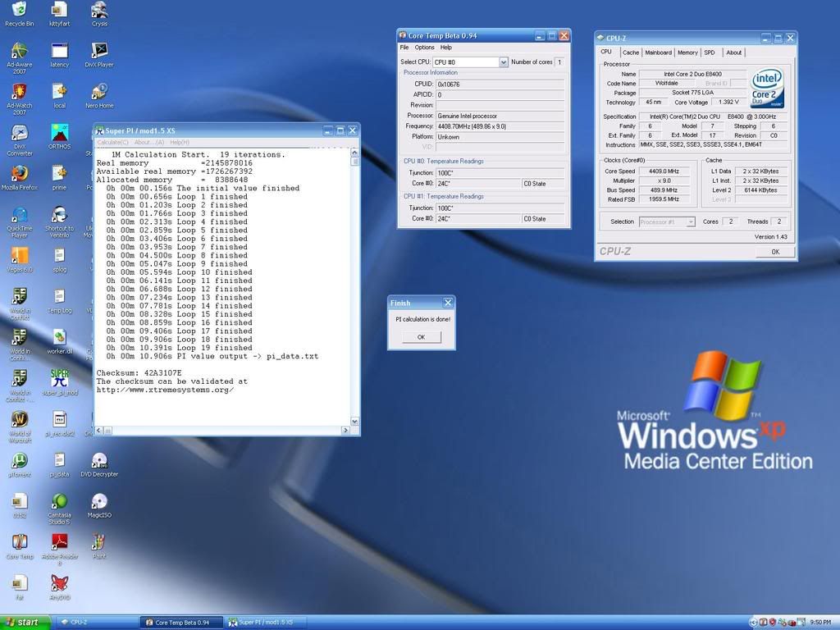Image resolution: width=840 pixels, height=630 pixels.
Task: Click the xtremesystems.org URL text
Action: (165, 390)
